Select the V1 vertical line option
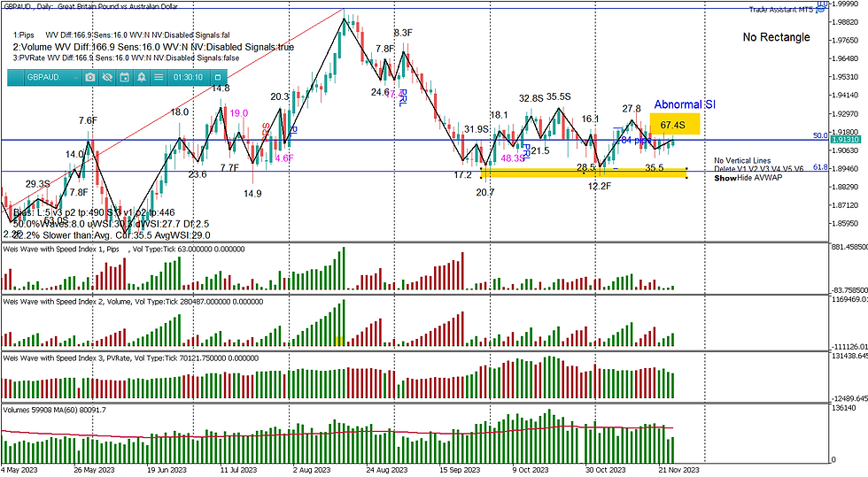This screenshot has height=477, width=868. click(742, 169)
